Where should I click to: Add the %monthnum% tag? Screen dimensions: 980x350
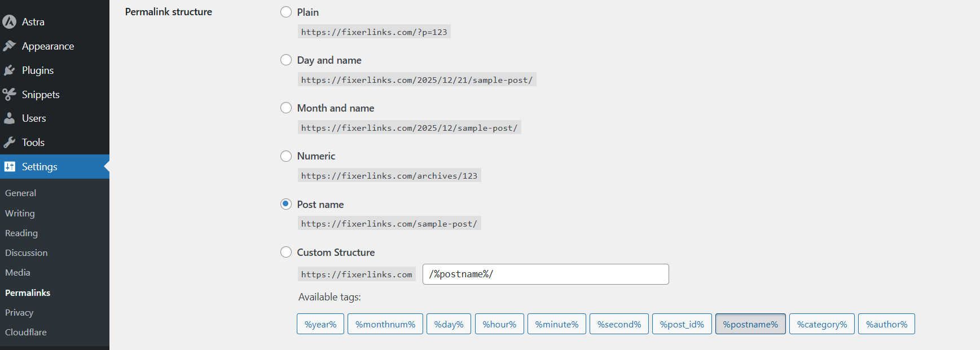pyautogui.click(x=385, y=324)
